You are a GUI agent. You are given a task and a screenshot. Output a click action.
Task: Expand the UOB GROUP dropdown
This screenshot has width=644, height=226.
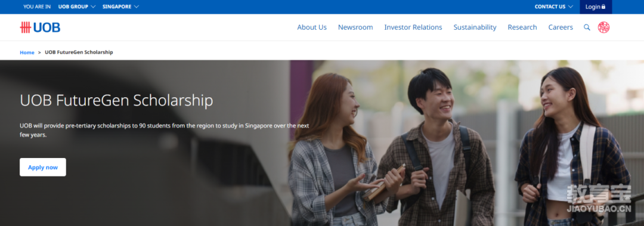[x=77, y=7]
